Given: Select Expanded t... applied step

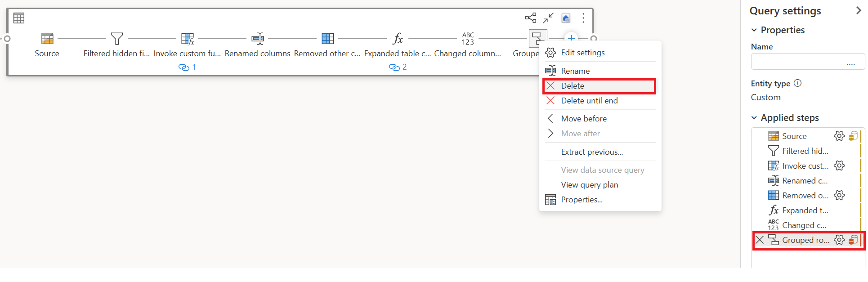Looking at the screenshot, I should [x=805, y=210].
